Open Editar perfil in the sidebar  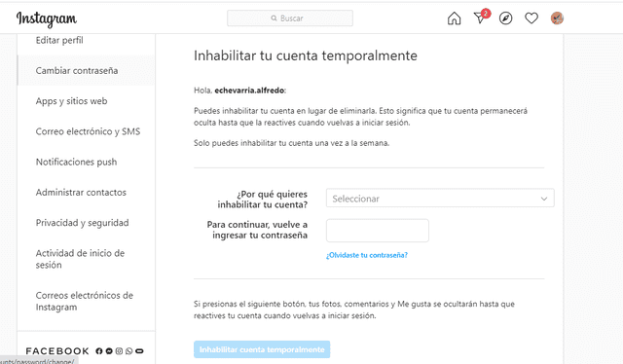tap(59, 40)
